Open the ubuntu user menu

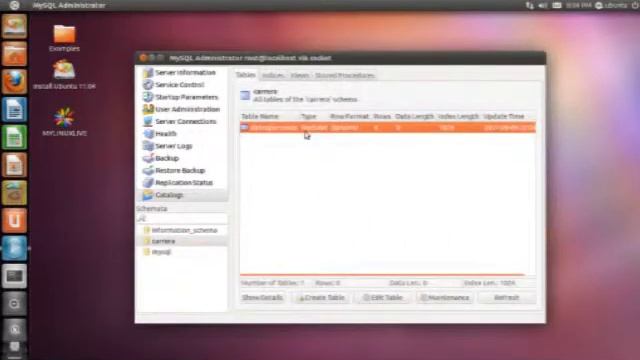(x=611, y=5)
